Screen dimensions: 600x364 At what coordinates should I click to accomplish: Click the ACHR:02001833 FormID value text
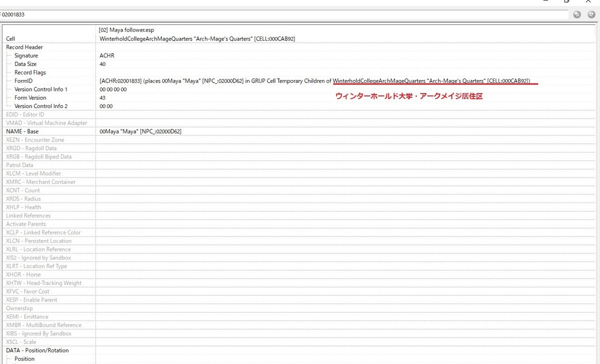[315, 81]
